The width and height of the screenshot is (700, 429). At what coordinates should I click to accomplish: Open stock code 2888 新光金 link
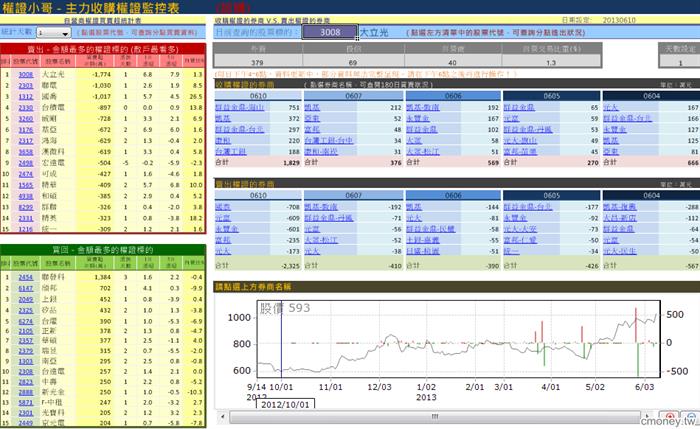click(x=25, y=392)
